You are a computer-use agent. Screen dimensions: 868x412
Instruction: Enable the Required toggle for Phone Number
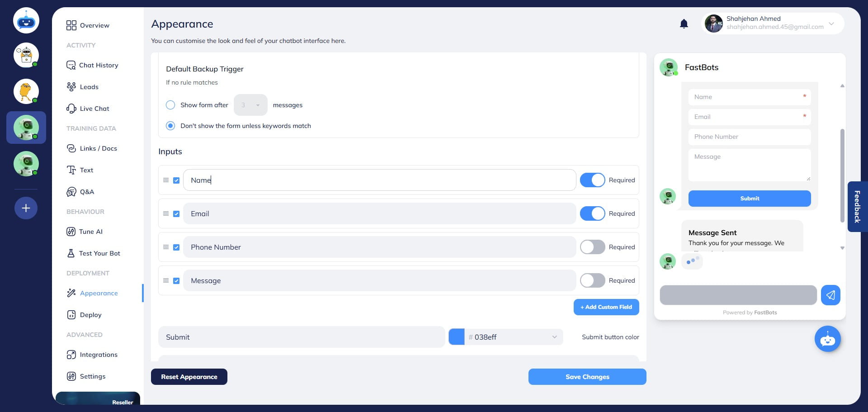point(592,247)
